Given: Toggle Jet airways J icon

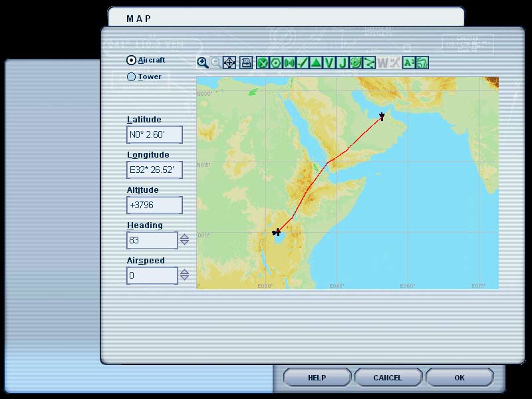Looking at the screenshot, I should pyautogui.click(x=342, y=63).
